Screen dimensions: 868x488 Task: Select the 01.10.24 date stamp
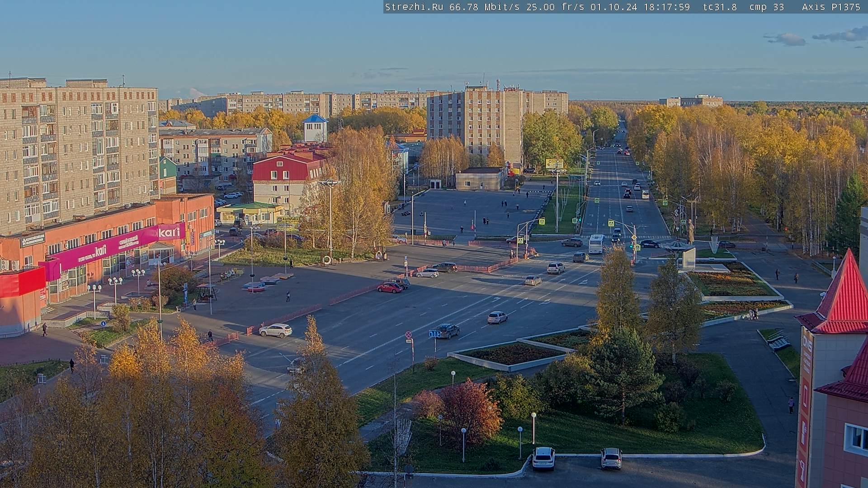[x=613, y=7]
